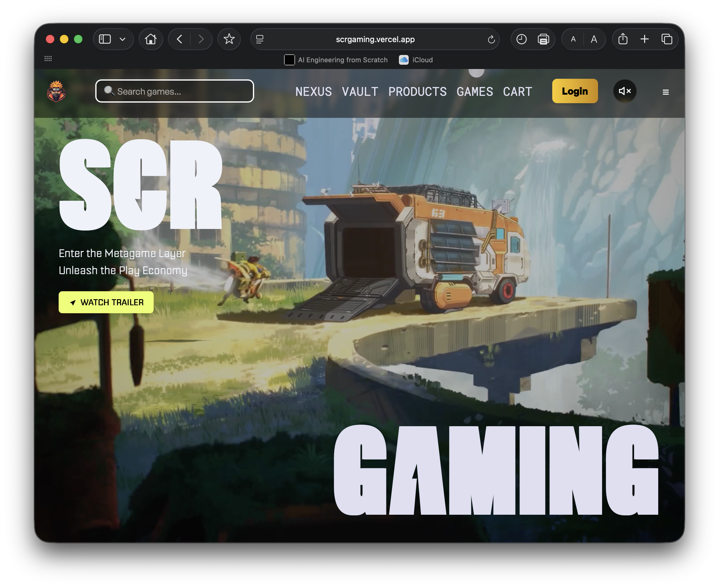Open the share sheet icon
Viewport: 719px width, 588px height.
click(623, 39)
